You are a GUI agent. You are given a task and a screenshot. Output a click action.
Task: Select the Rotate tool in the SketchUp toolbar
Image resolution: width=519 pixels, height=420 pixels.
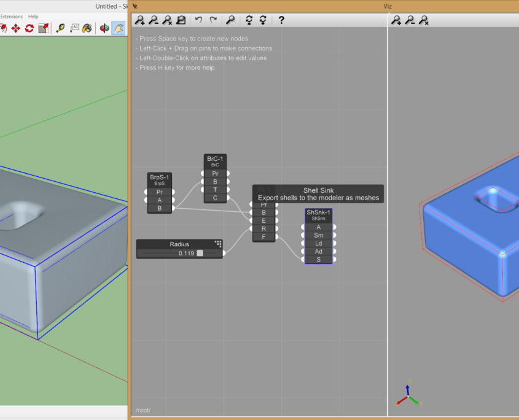point(29,28)
